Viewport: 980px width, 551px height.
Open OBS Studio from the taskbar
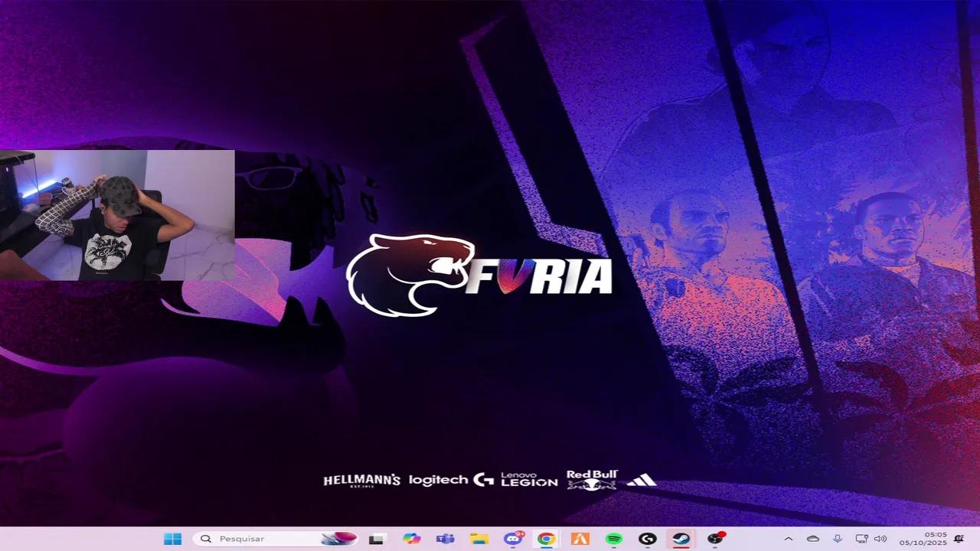point(715,539)
